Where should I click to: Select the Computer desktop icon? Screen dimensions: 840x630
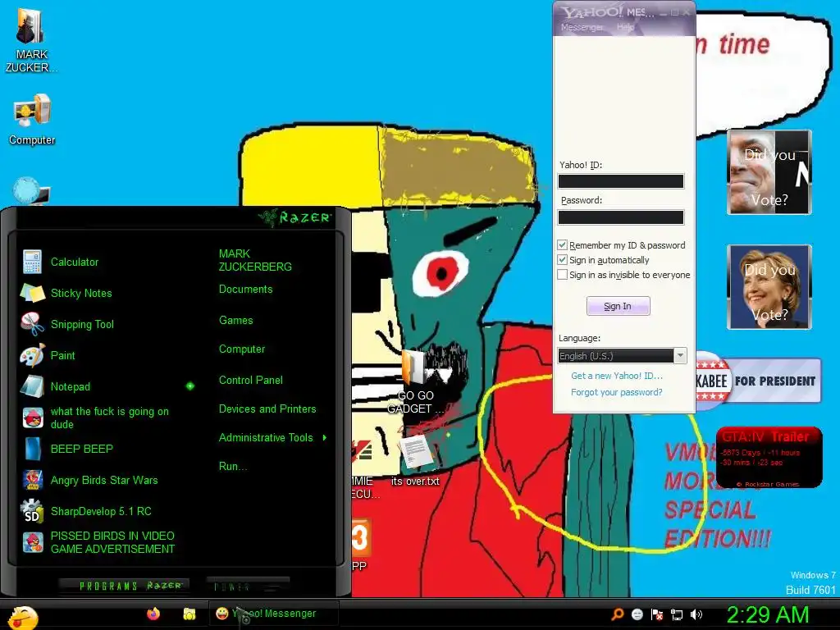pos(32,119)
